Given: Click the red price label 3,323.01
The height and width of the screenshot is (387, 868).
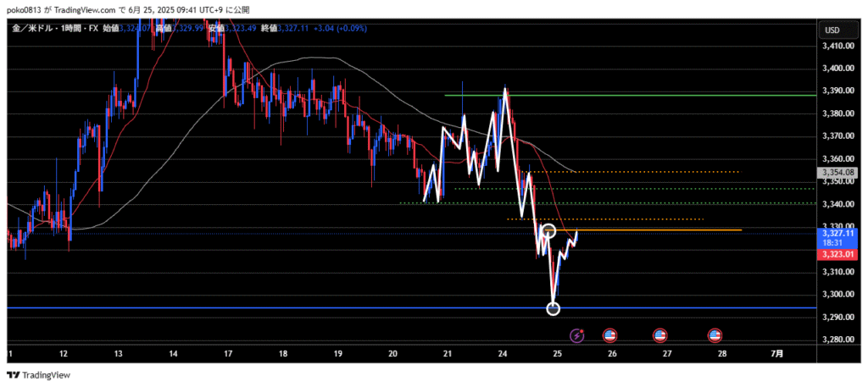Looking at the screenshot, I should pyautogui.click(x=837, y=252).
